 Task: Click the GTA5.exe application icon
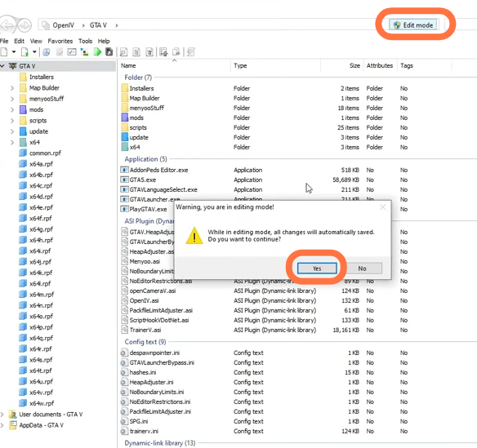click(124, 180)
